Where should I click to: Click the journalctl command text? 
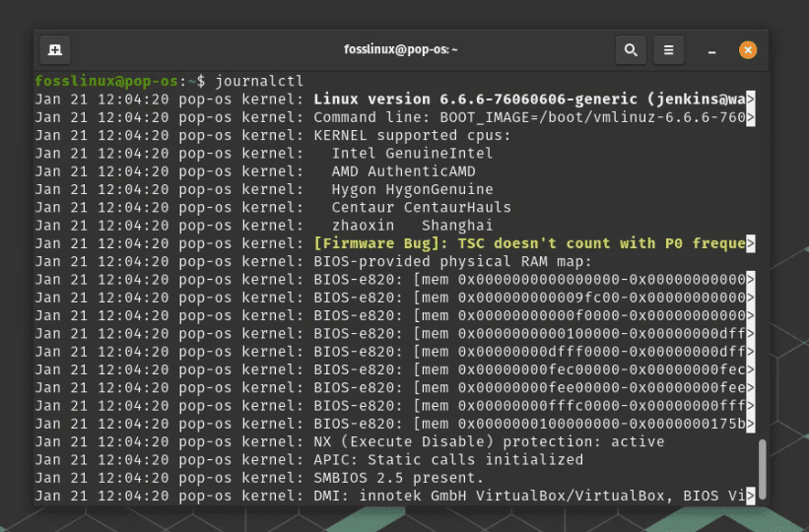pos(259,81)
